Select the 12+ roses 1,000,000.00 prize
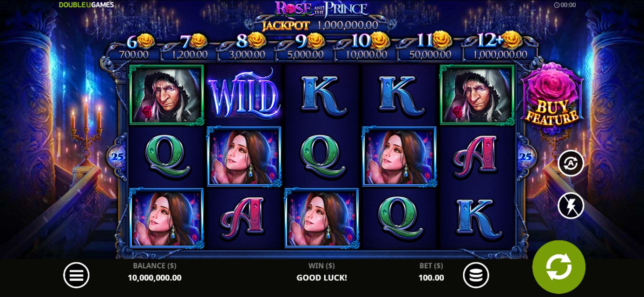Viewport: 644px width, 297px height. pos(500,47)
